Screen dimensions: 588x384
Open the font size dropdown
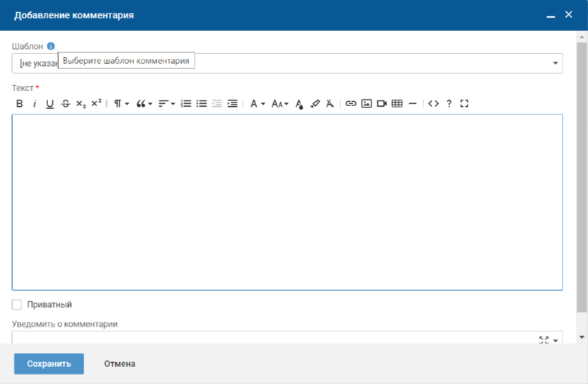[281, 104]
